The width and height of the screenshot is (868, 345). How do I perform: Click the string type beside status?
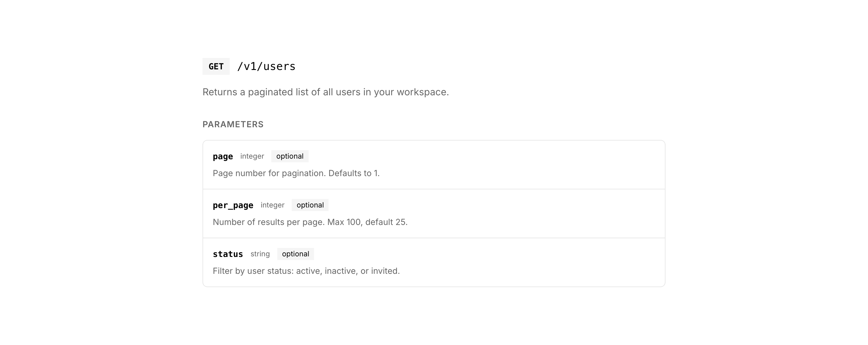coord(260,254)
